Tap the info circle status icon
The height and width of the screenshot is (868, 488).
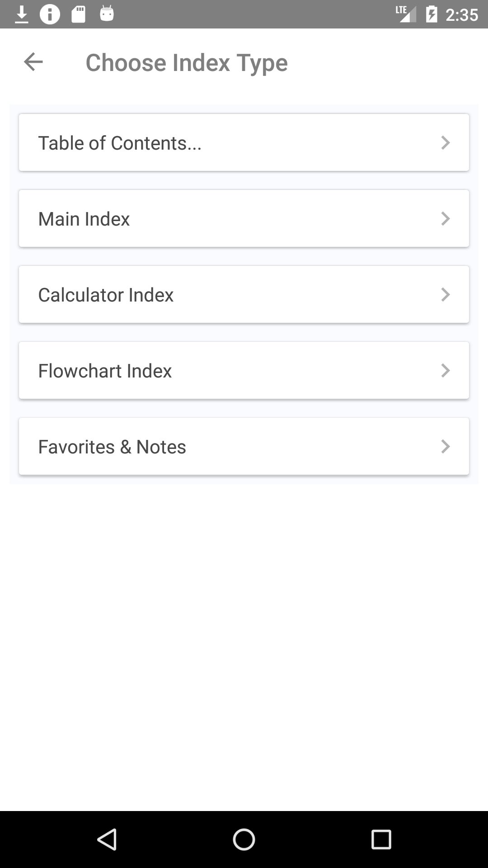tap(50, 14)
